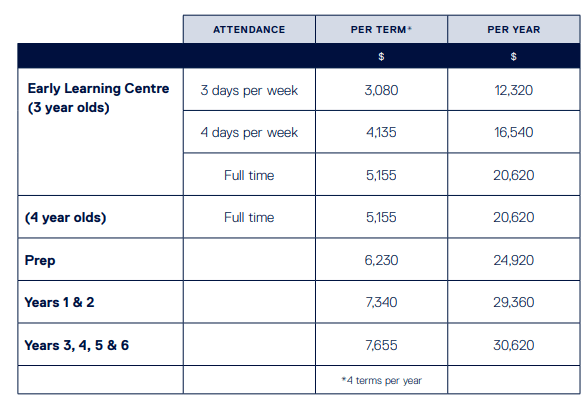Select the (4 year olds) row label

click(x=65, y=217)
